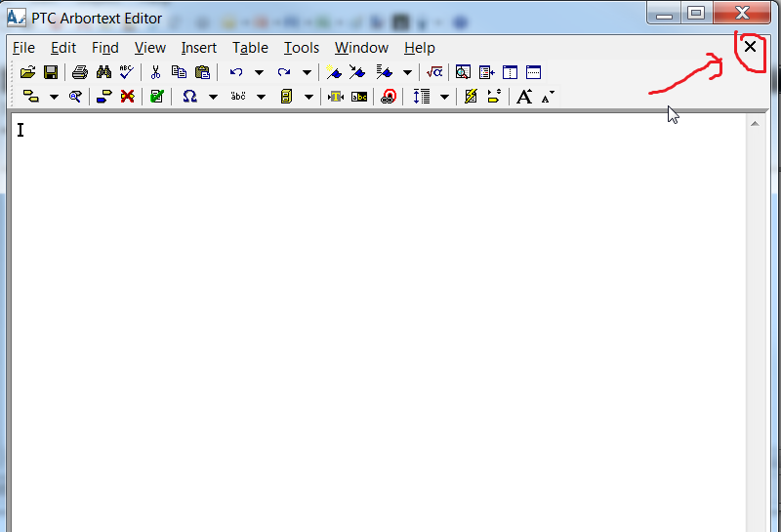
Task: Open the dropdown beside the yellow notes icon
Action: 308,97
